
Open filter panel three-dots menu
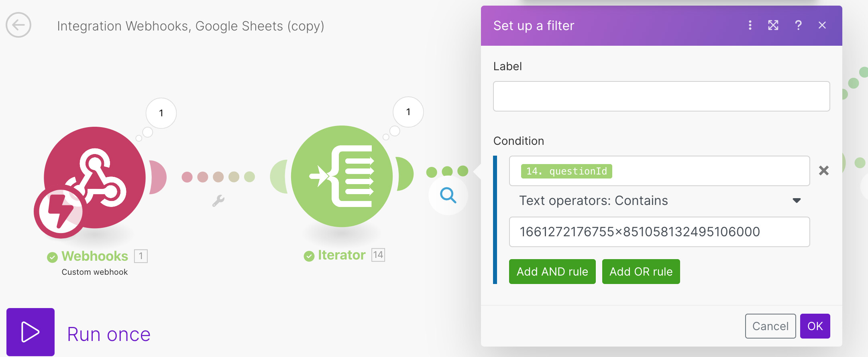coord(750,25)
